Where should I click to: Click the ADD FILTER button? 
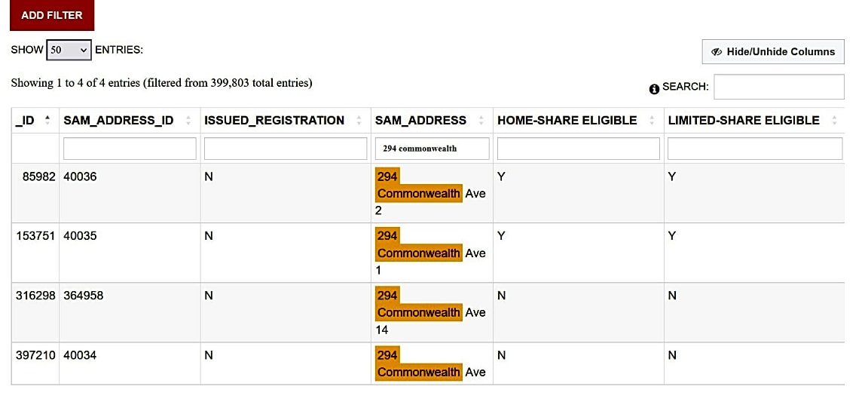[51, 15]
